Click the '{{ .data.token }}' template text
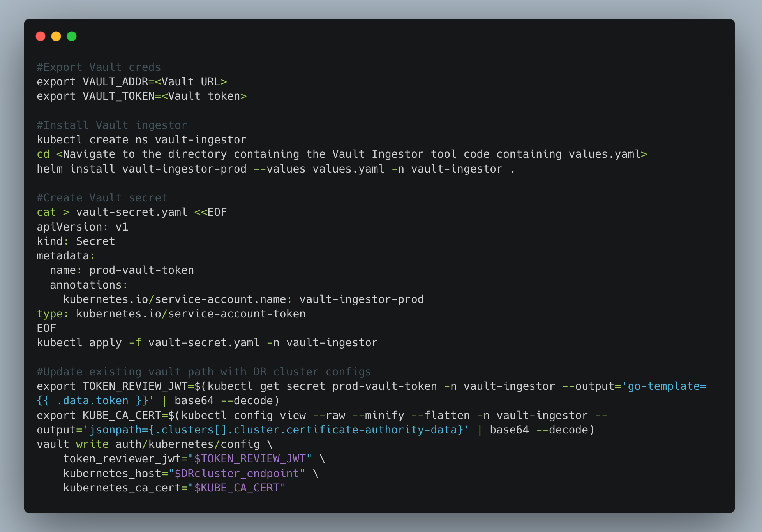 pyautogui.click(x=92, y=401)
